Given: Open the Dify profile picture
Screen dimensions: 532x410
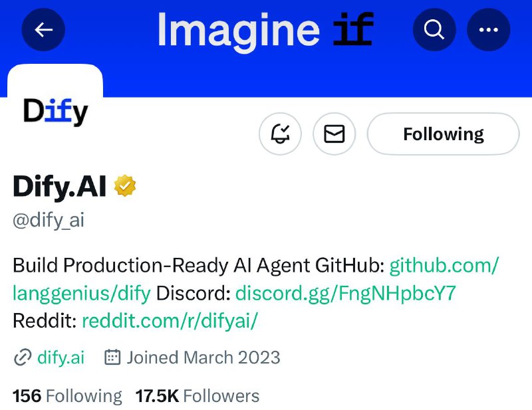Looking at the screenshot, I should tap(55, 110).
